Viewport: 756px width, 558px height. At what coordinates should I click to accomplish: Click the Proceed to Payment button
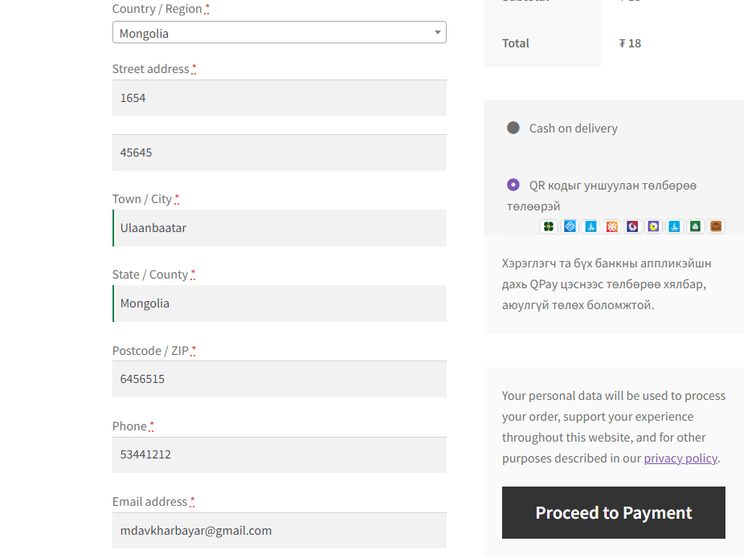tap(613, 512)
